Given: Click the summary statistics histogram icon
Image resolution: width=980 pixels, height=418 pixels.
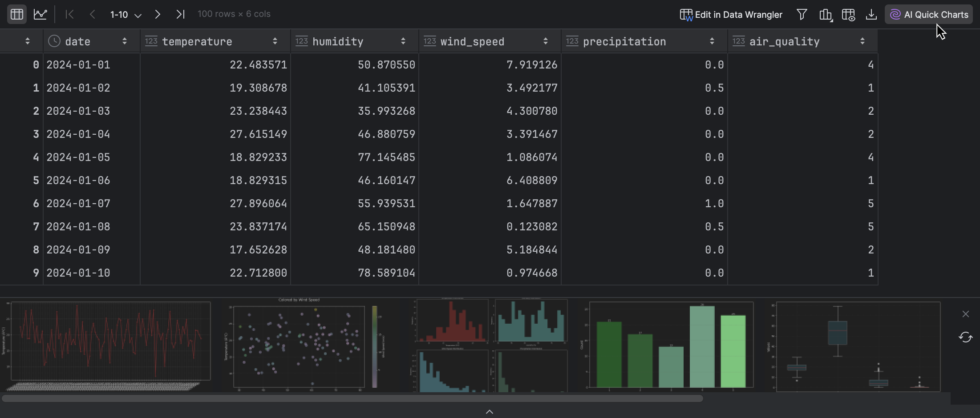Looking at the screenshot, I should coord(826,14).
